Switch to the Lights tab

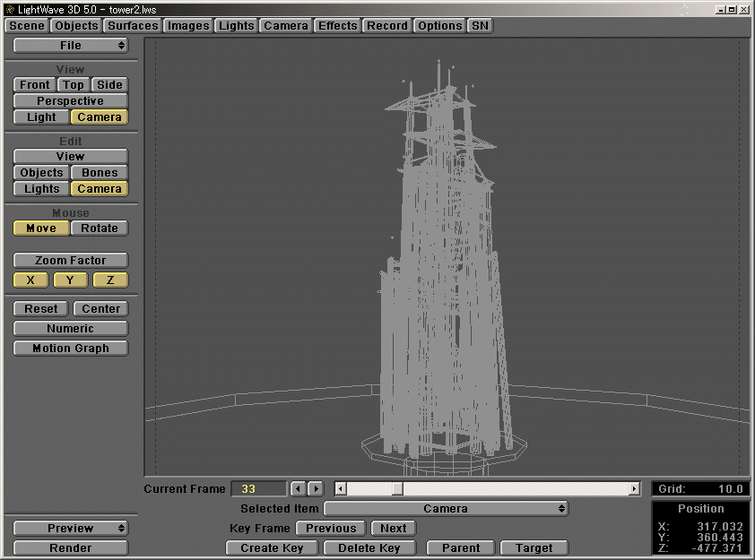(x=236, y=25)
